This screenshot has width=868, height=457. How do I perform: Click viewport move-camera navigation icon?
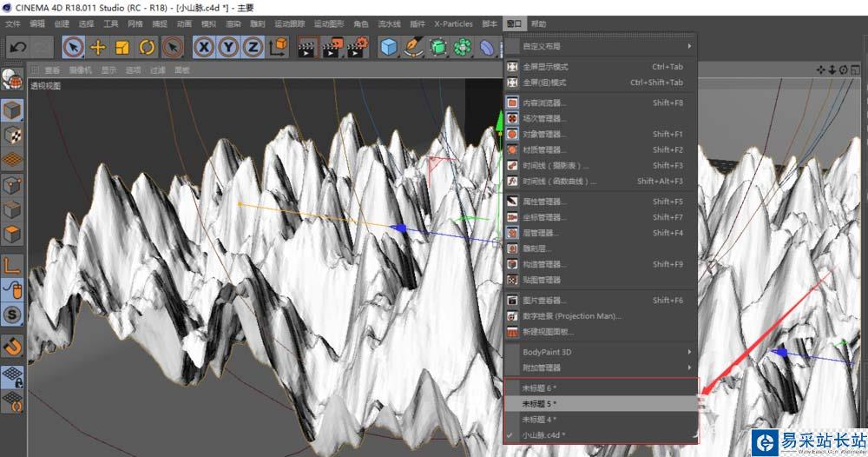[x=820, y=70]
